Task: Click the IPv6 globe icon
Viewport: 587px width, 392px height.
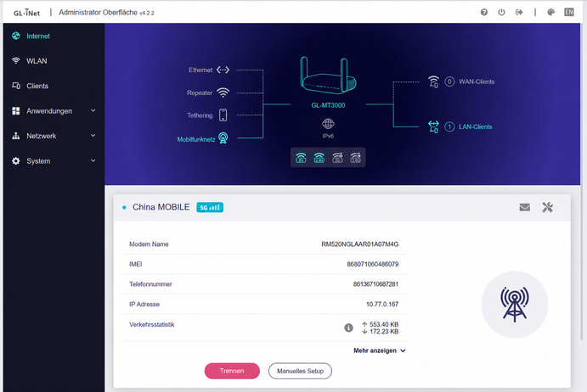Action: click(328, 124)
